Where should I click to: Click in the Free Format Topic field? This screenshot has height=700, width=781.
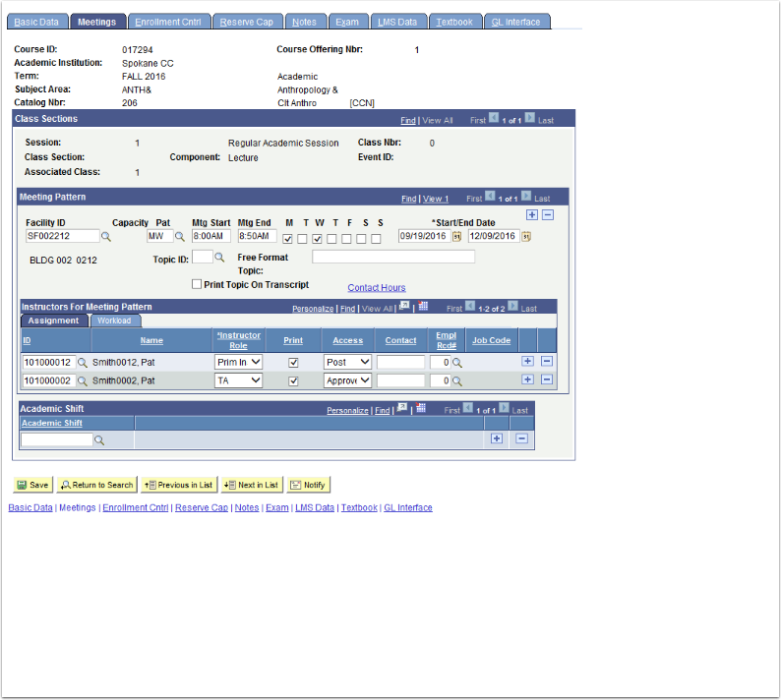tap(393, 257)
